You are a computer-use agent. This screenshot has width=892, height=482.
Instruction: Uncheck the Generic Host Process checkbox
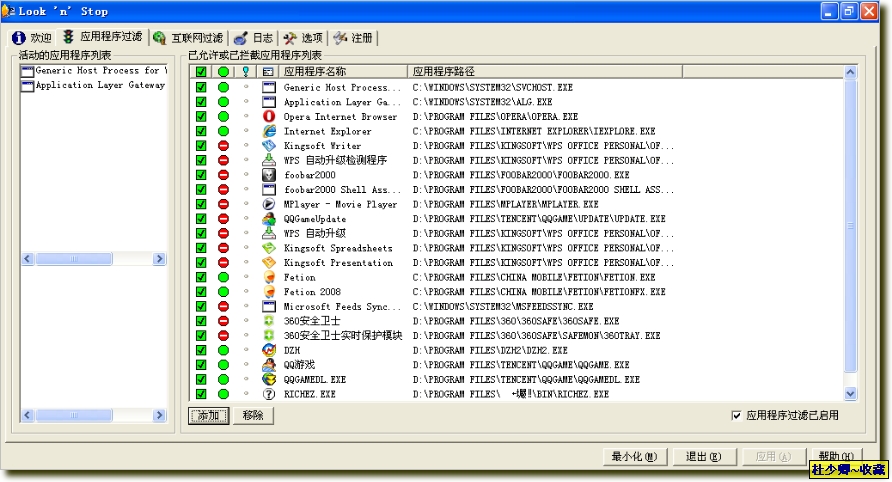[x=201, y=87]
